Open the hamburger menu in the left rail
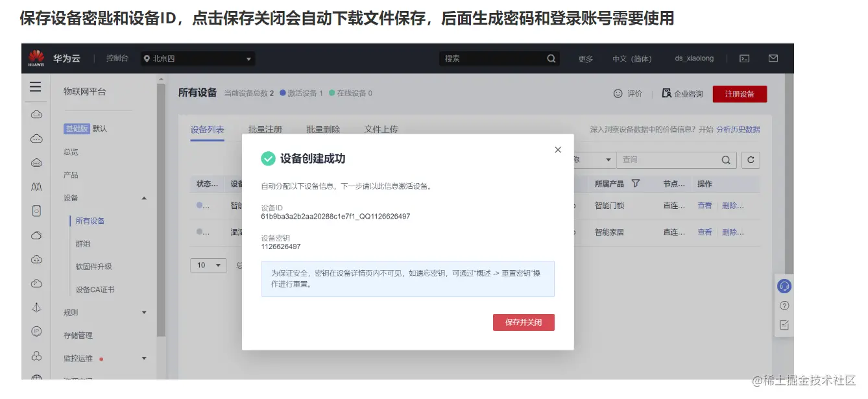Screen dimensions: 868x399 36,88
